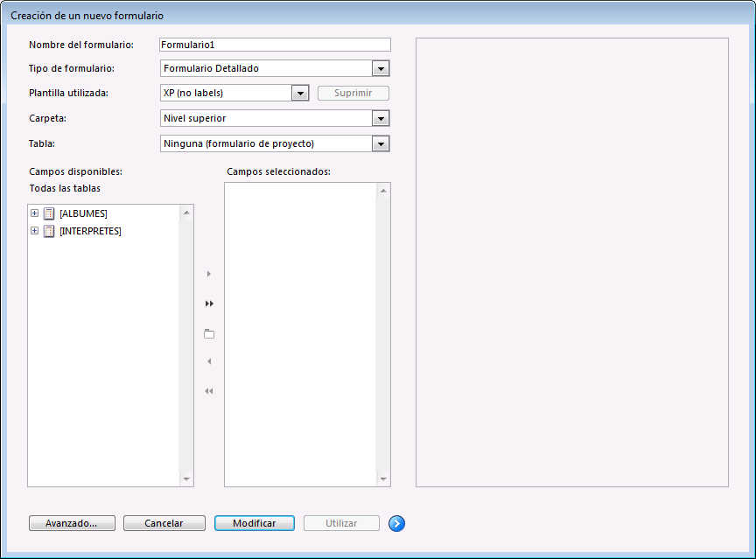Screen dimensions: 756x559
Task: Expand the [INTERPRETES] table node
Action: coord(34,231)
